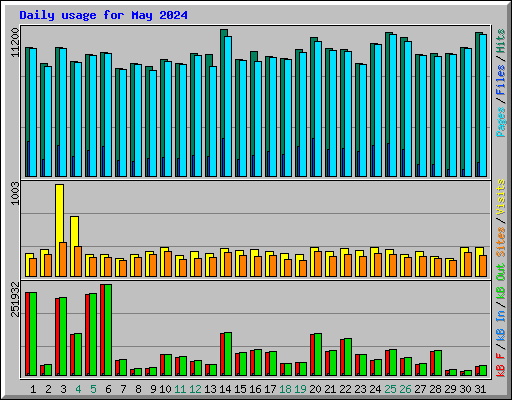Click the 11200 hits axis label

(15, 43)
